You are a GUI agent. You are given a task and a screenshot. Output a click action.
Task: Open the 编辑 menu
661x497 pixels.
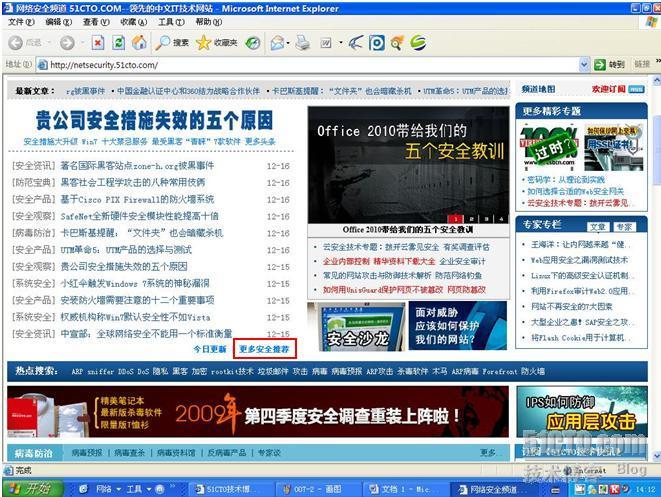59,22
